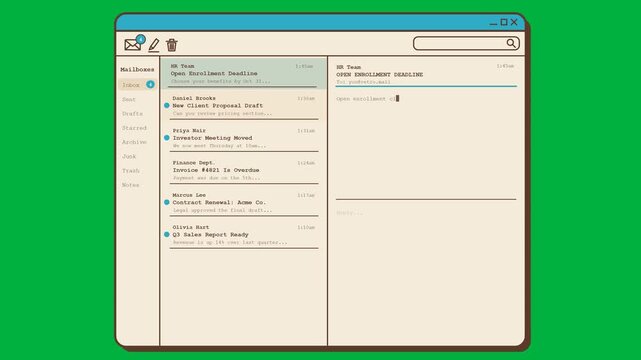This screenshot has width=641, height=360.
Task: Toggle unread dot on Priya Nair email
Action: click(167, 138)
